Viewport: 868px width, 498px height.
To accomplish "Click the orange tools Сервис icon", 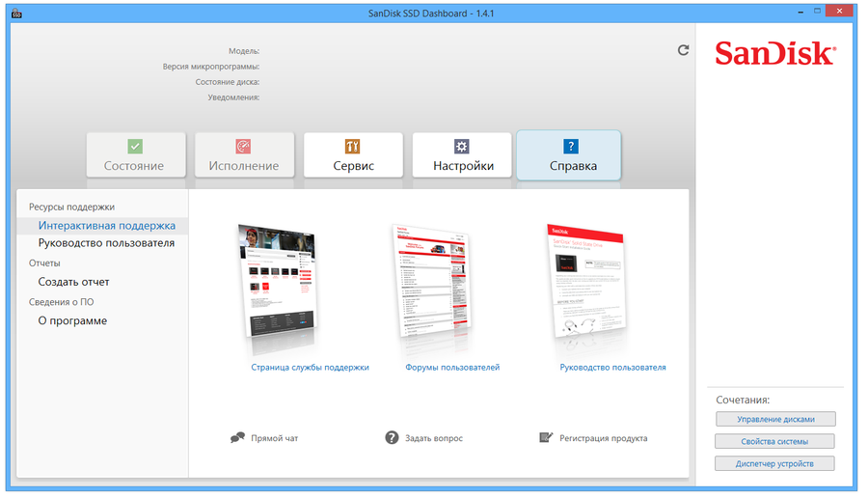I will [x=352, y=147].
